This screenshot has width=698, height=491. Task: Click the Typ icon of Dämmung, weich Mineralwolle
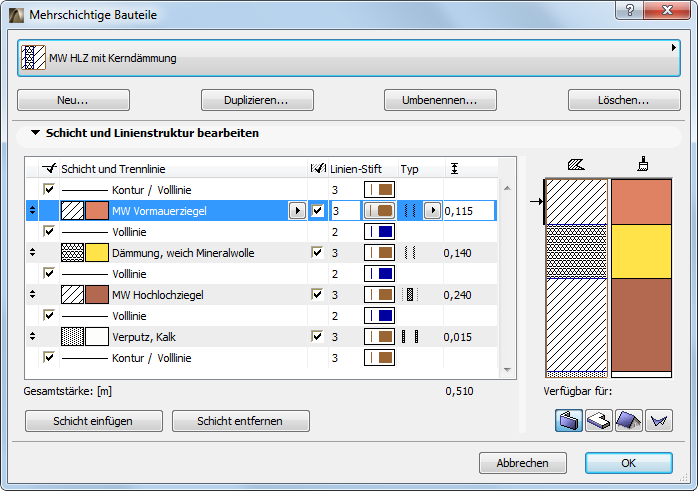[x=410, y=252]
